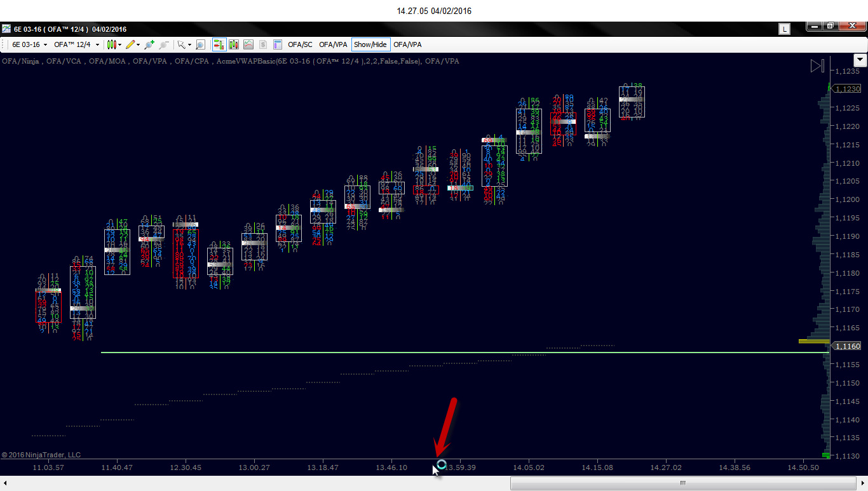Click the candlestick chart style icon

111,44
